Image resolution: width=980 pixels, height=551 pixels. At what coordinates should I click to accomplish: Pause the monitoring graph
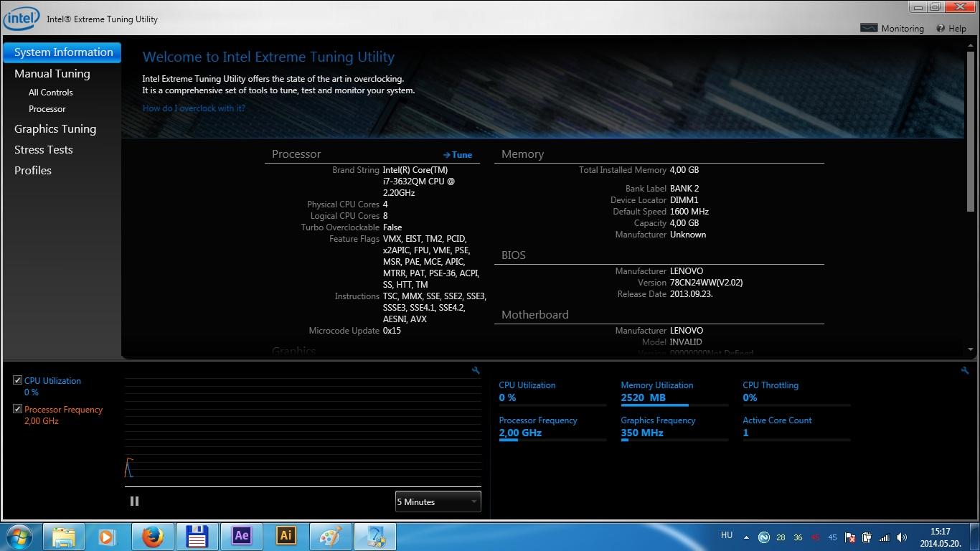click(134, 501)
